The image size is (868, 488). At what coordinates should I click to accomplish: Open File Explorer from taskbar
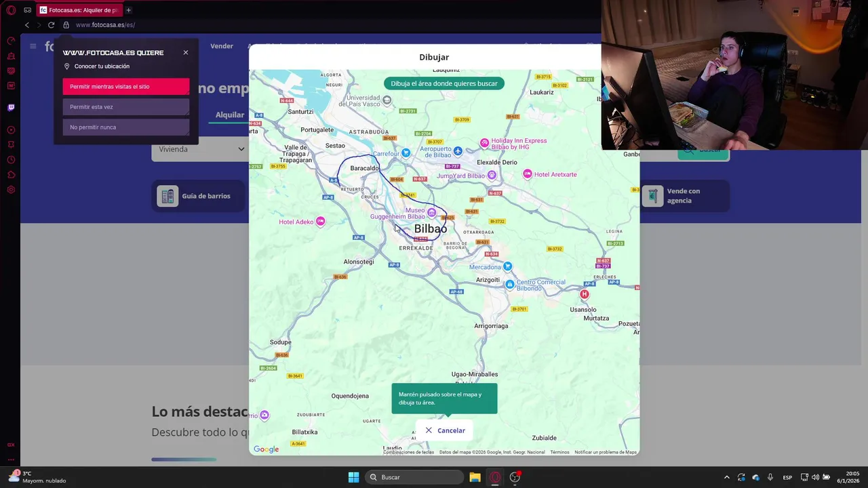coord(475,477)
